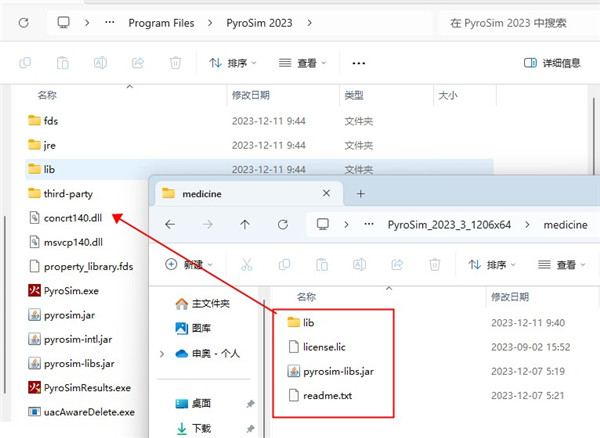
Task: Select PyroSimResults.exe application
Action: 80,388
